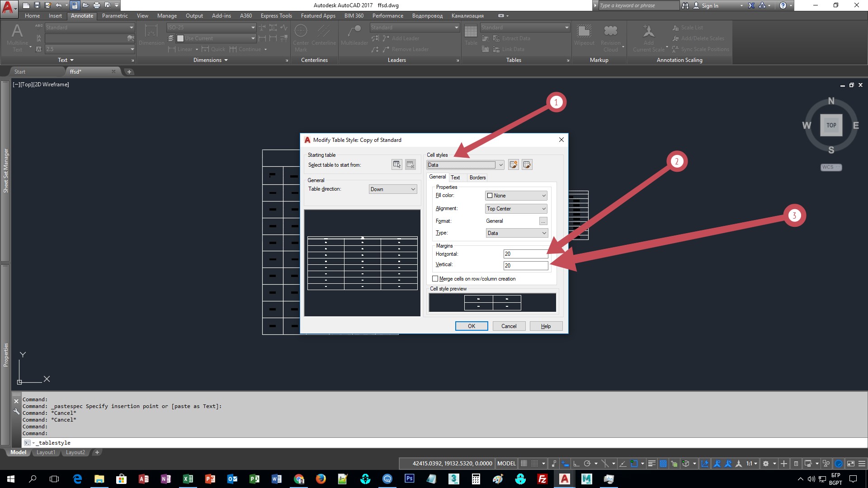Image resolution: width=868 pixels, height=488 pixels.
Task: Toggle grid display in the status bar
Action: click(x=524, y=464)
